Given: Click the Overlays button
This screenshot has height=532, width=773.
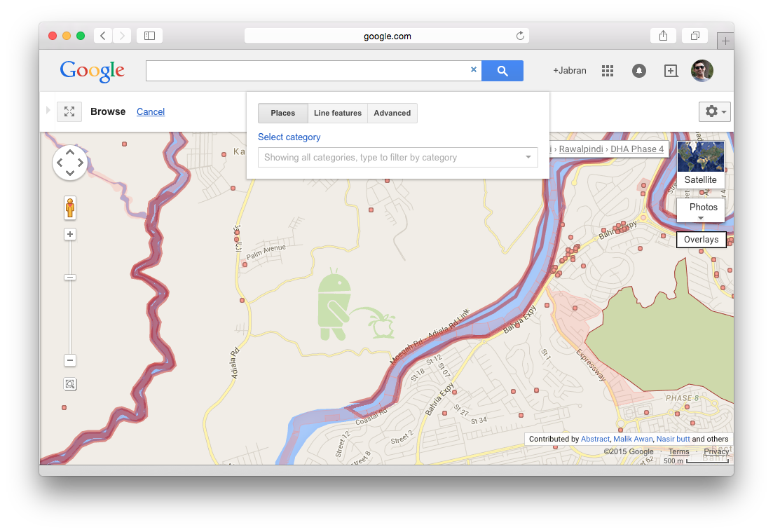Looking at the screenshot, I should point(701,240).
